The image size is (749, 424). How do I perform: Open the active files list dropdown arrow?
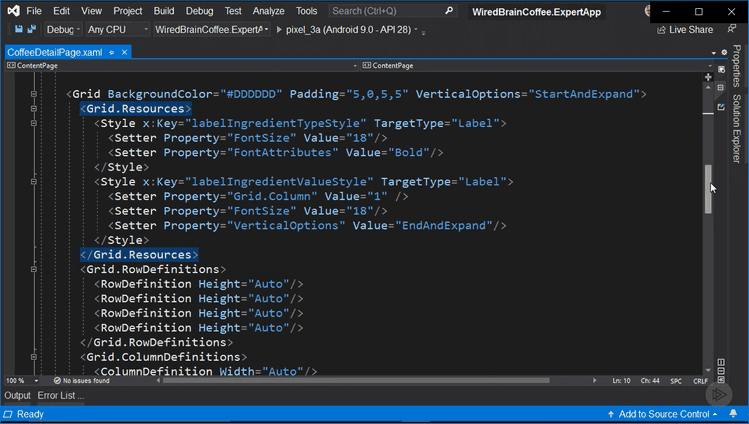click(714, 53)
